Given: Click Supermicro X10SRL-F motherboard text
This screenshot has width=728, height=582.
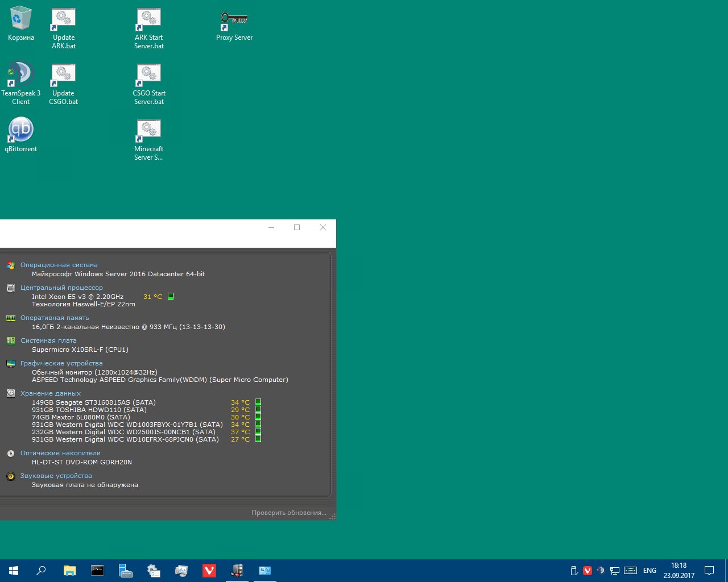Looking at the screenshot, I should point(80,350).
